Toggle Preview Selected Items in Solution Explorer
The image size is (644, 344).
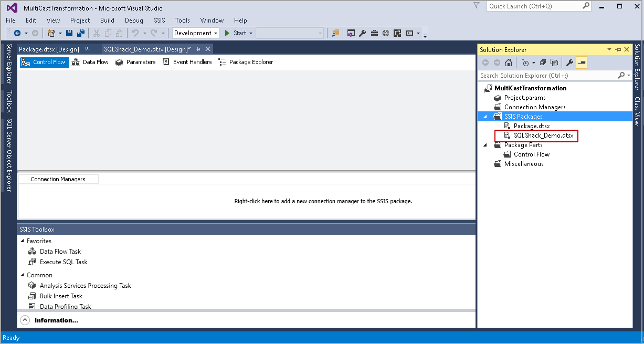582,62
